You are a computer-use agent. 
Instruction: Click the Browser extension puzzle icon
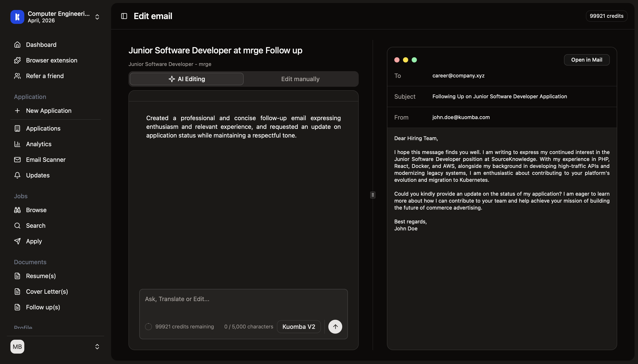(x=17, y=60)
